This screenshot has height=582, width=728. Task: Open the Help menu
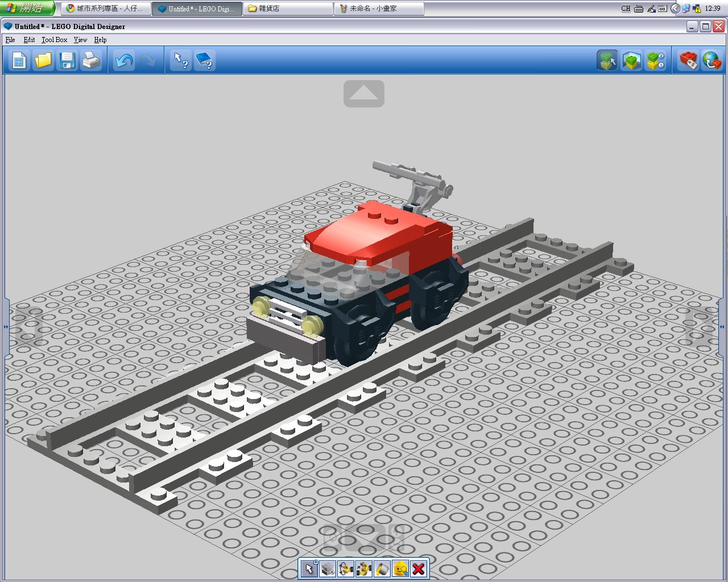100,40
